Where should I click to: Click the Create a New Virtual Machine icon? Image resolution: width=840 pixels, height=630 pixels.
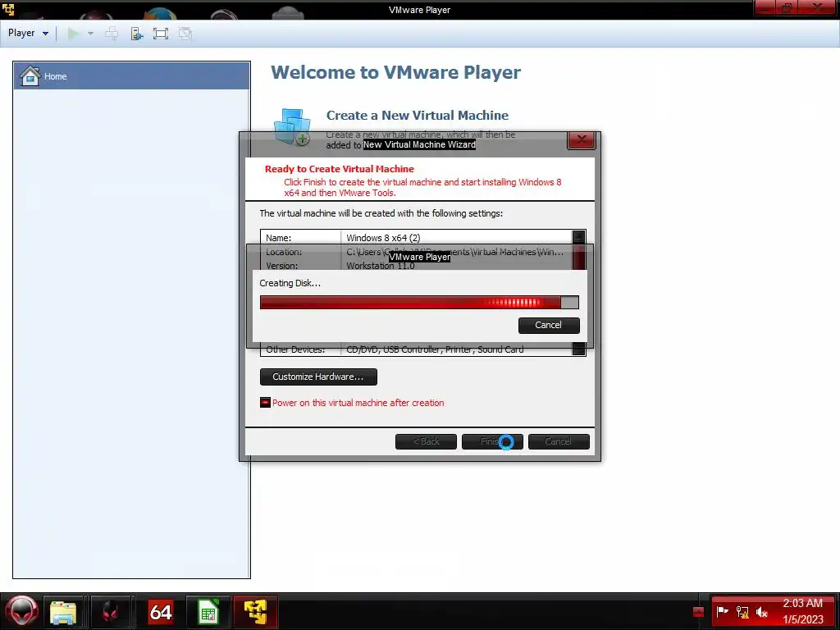pos(293,126)
